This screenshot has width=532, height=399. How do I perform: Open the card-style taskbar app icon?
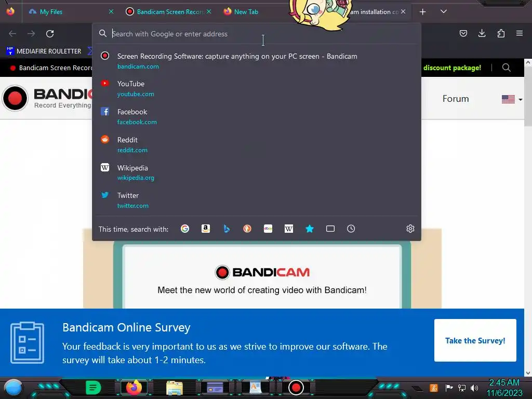point(215,388)
